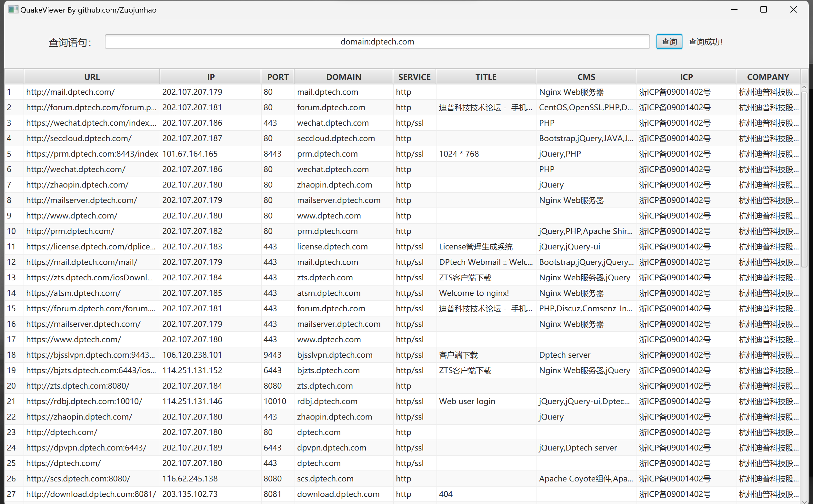Click the ICP column header
Viewport: 813px width, 504px height.
tap(686, 77)
